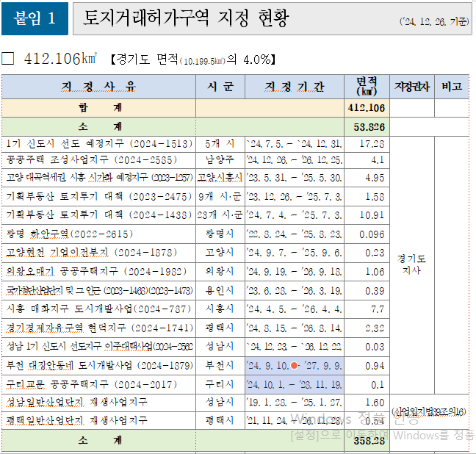Click the '용인시' cell
Screen dimensions: 476x454
220,291
